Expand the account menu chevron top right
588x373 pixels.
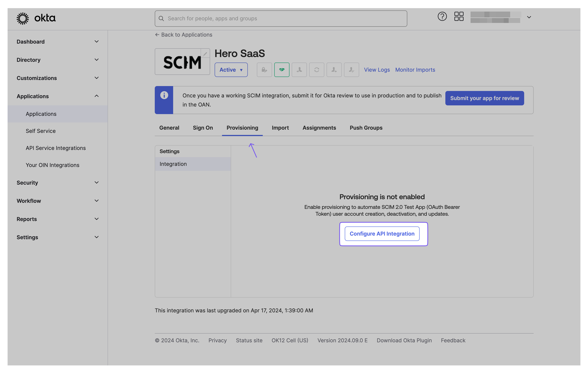529,17
